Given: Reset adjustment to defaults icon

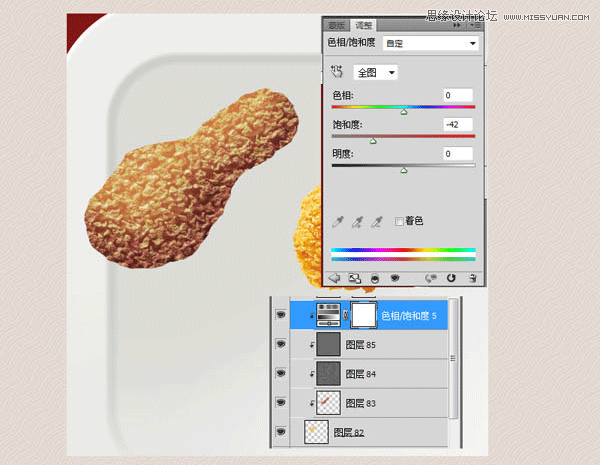Looking at the screenshot, I should 451,278.
